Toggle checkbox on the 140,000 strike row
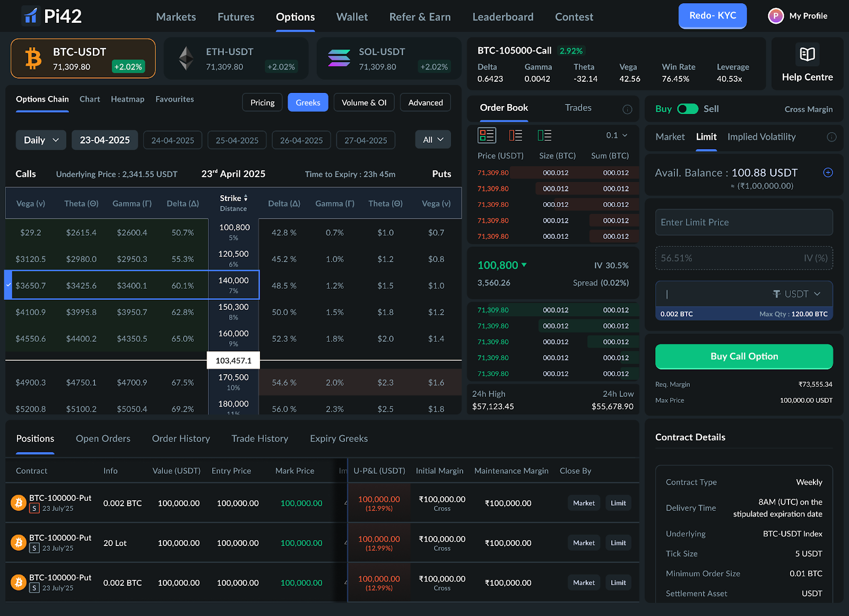The height and width of the screenshot is (616, 849). pos(8,285)
